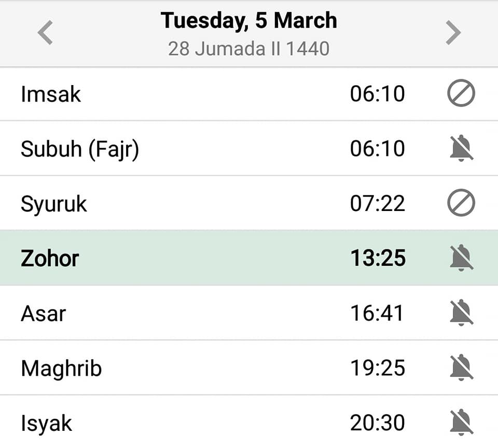Enable the Maghrib notification bell
The width and height of the screenshot is (498, 448).
tap(462, 367)
